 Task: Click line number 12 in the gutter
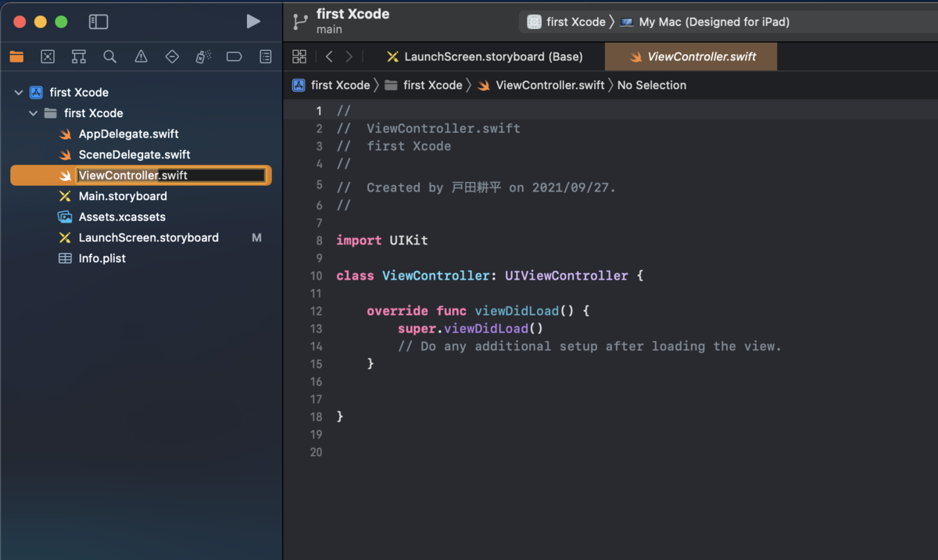(316, 311)
